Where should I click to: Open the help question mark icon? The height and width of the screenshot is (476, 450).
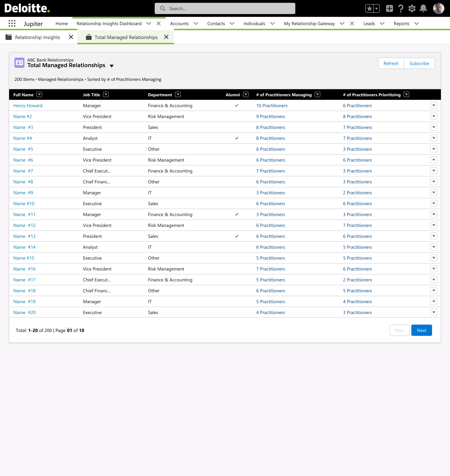tap(401, 9)
